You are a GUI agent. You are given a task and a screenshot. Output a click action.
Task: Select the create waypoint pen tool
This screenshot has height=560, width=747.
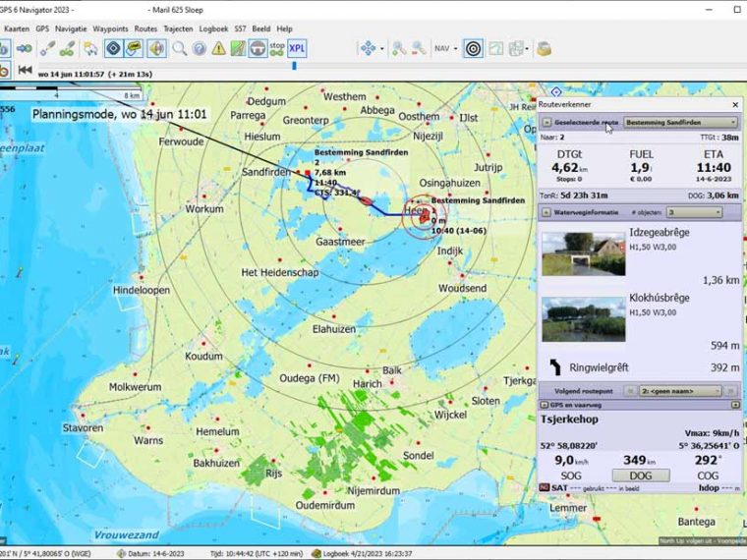pyautogui.click(x=47, y=48)
